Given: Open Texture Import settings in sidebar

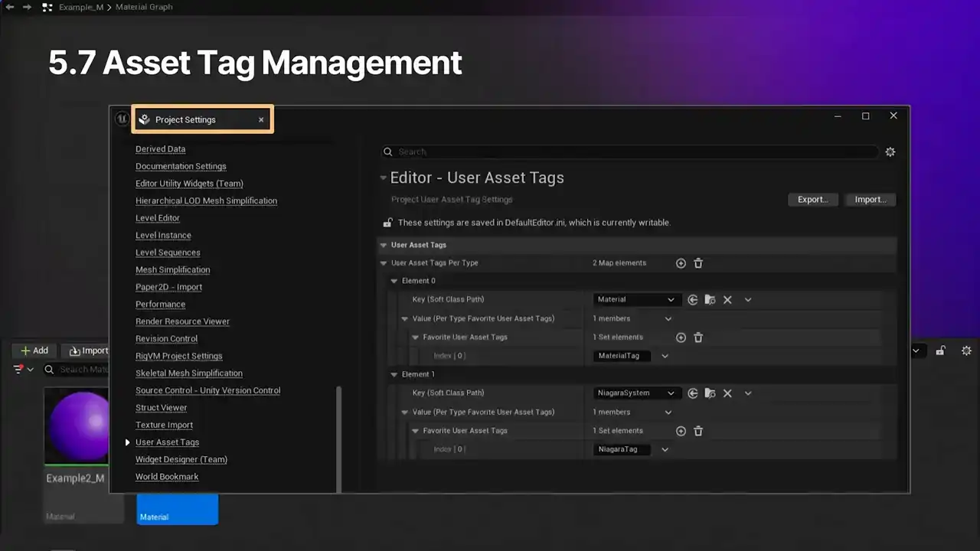Looking at the screenshot, I should click(164, 425).
